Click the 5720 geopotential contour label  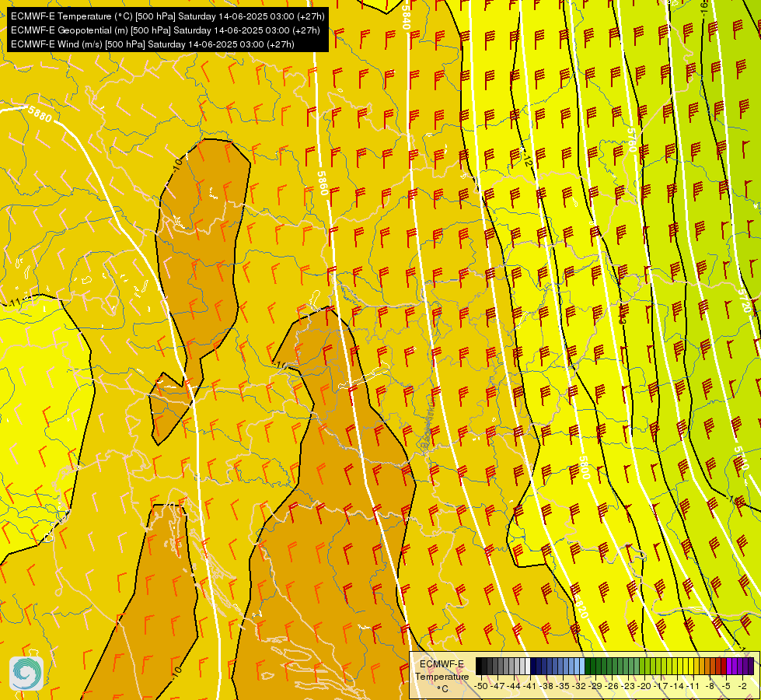click(744, 301)
